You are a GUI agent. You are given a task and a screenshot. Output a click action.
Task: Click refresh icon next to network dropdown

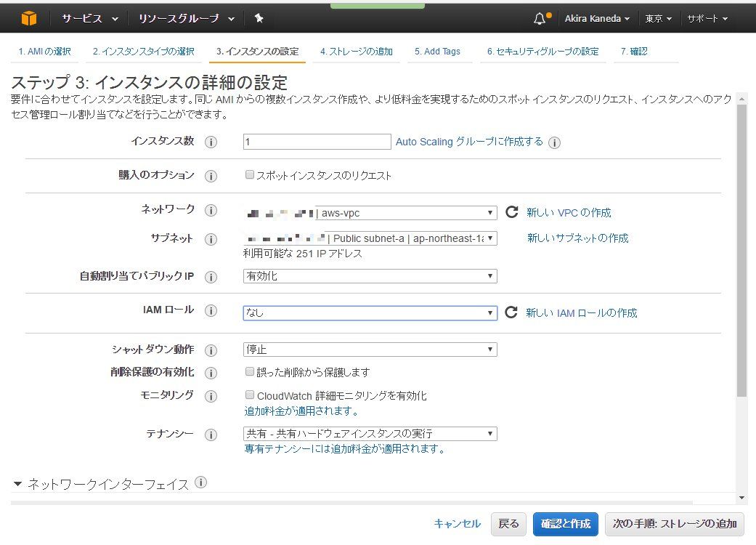(511, 212)
